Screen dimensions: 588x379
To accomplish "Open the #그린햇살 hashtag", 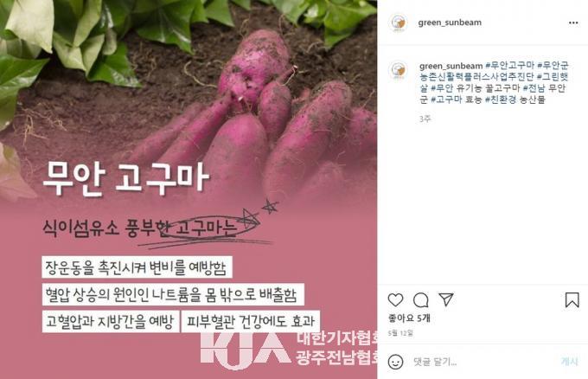I will [553, 77].
